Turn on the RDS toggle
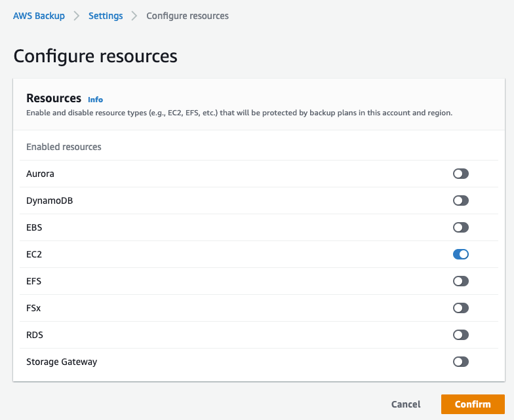514x420 pixels. pos(460,335)
